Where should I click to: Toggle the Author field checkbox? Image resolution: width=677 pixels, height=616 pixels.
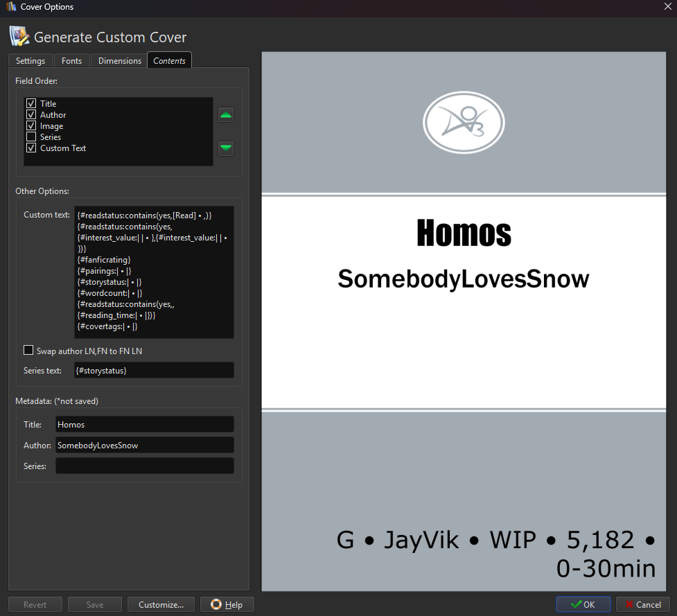click(x=31, y=114)
